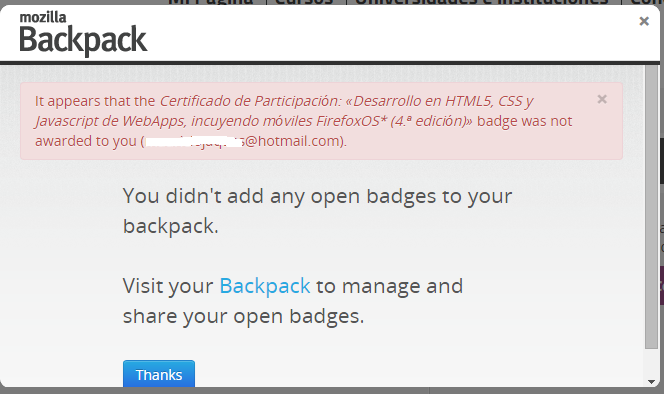Viewport: 664px width, 394px height.
Task: Click the word "mozilla" above the Backpack title
Action: click(43, 17)
